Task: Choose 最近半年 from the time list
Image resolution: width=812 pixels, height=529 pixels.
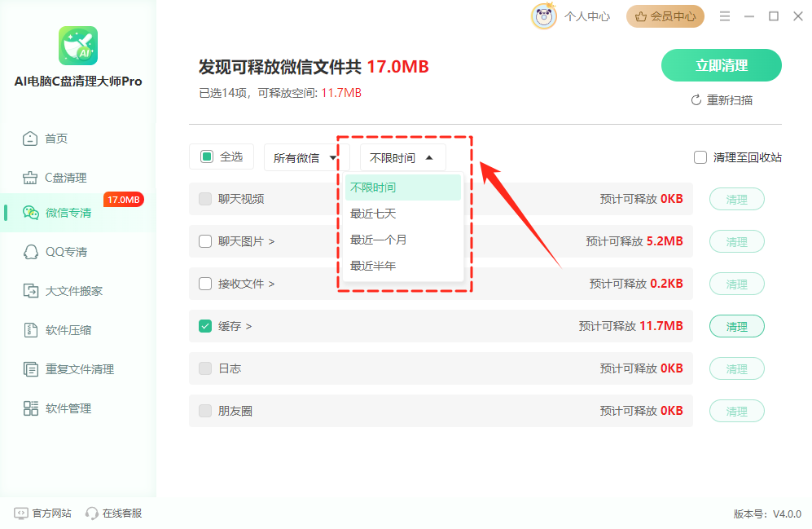Action: tap(403, 266)
